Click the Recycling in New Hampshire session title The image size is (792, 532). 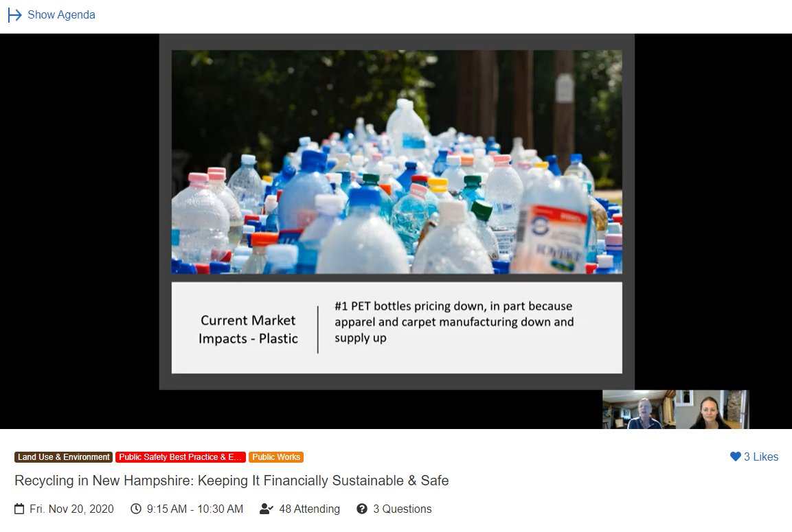point(231,481)
